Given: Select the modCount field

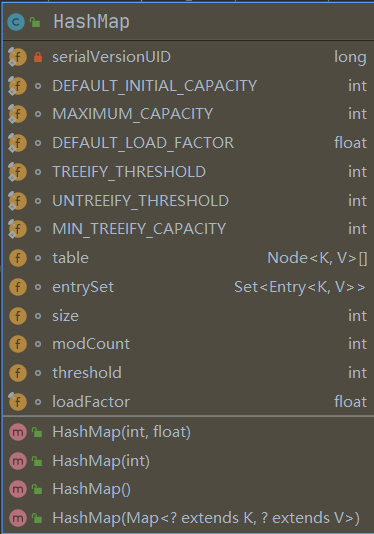Looking at the screenshot, I should click(188, 344).
